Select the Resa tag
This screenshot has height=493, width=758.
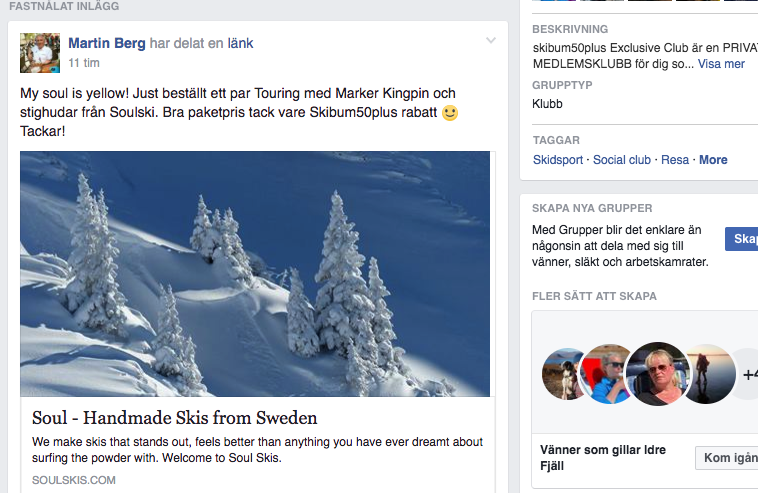point(675,160)
